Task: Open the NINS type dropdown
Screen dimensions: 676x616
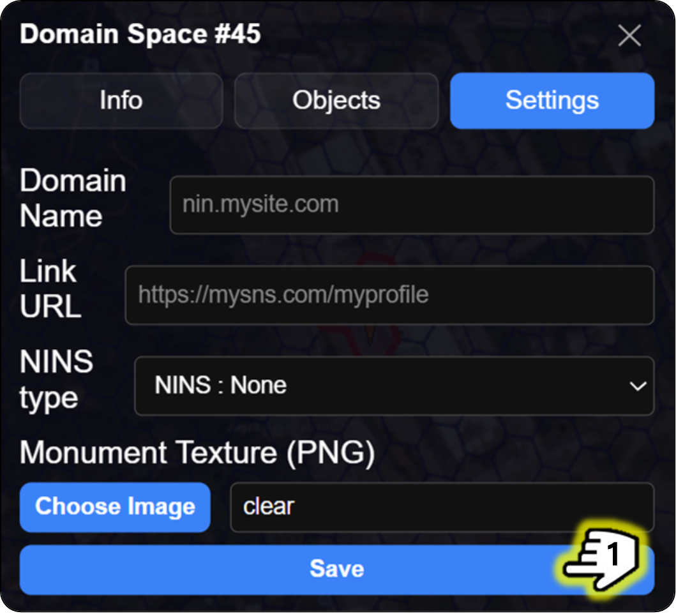Action: [x=394, y=386]
